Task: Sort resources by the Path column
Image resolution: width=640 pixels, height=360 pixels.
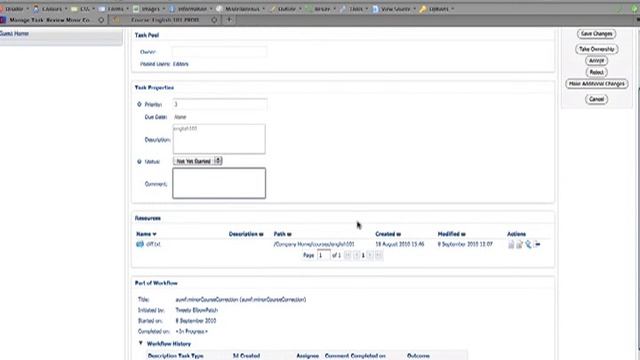Action: click(282, 234)
